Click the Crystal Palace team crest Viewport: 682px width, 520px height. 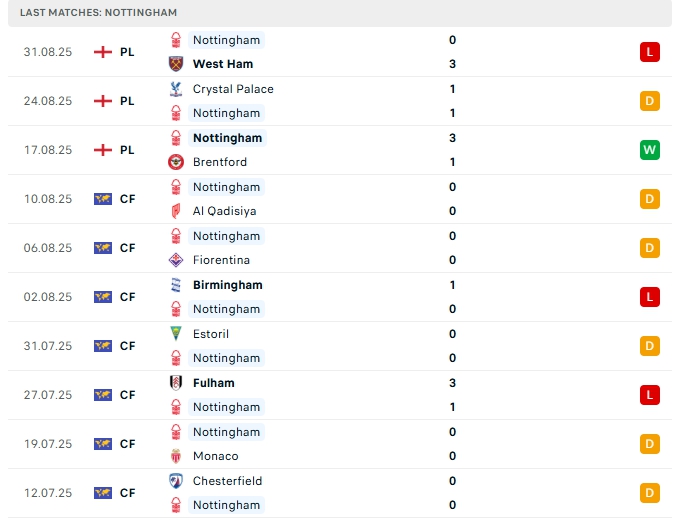[x=176, y=89]
